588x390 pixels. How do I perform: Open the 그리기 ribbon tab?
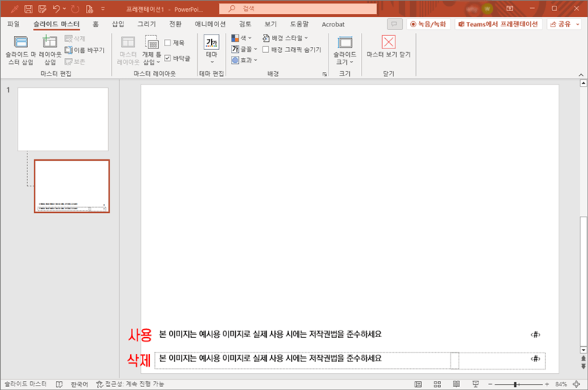[x=146, y=24]
